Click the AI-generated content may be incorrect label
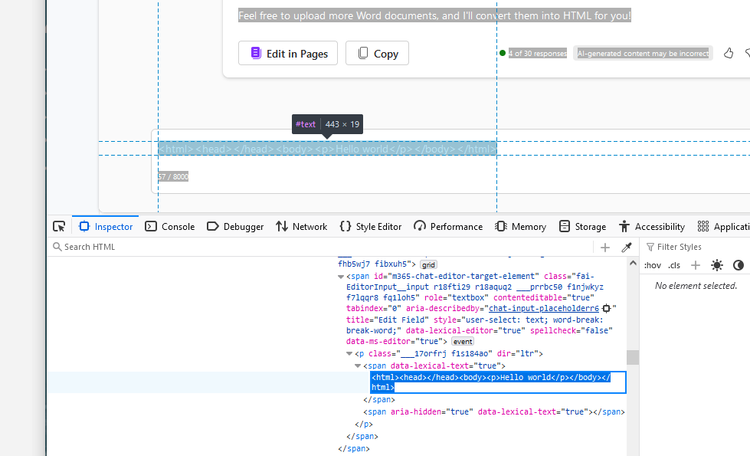 click(x=643, y=54)
